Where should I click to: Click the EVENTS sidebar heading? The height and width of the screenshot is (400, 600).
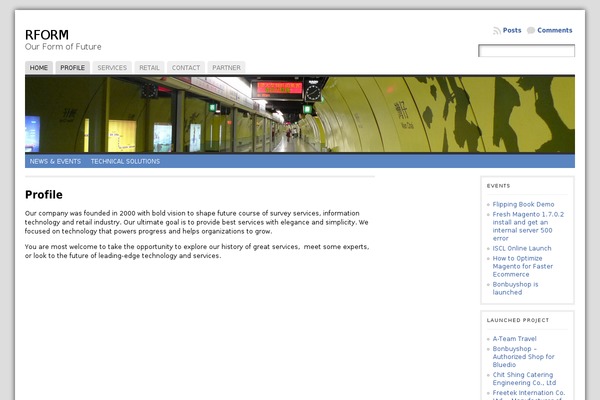coord(498,186)
